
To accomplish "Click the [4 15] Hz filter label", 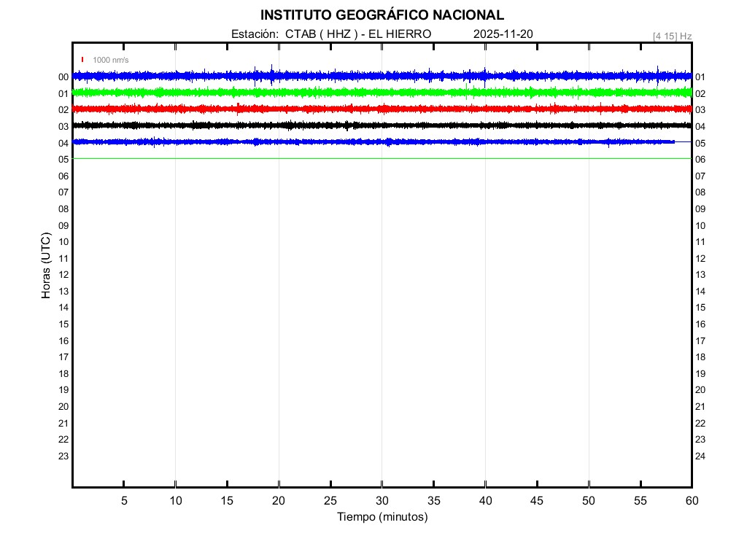I will (672, 36).
